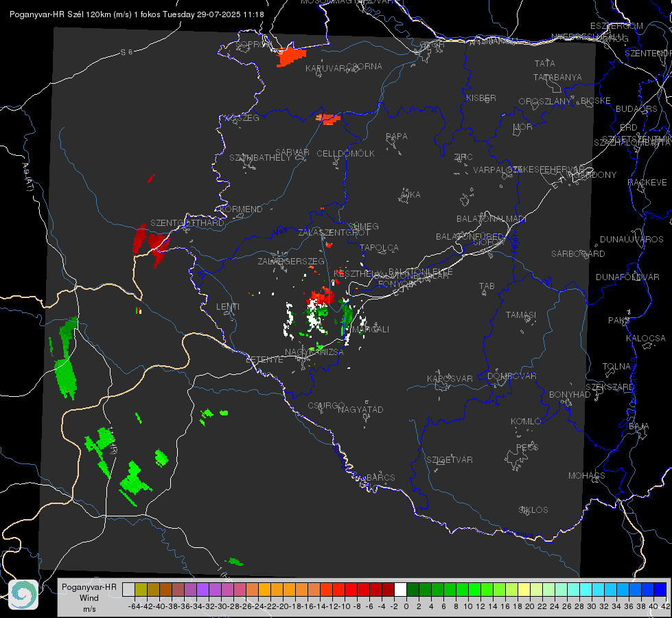The image size is (672, 618).
Task: Select the 'SZIGETVAR' label
Action: pos(449,460)
